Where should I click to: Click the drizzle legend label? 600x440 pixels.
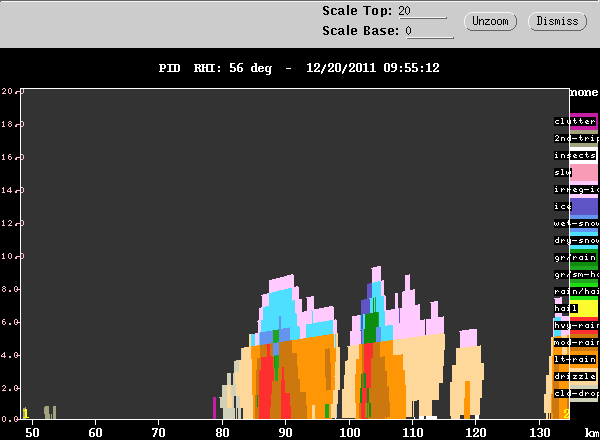coord(575,376)
